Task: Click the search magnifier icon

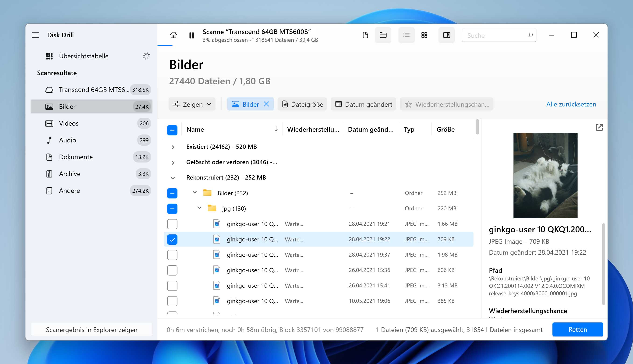Action: (x=530, y=35)
